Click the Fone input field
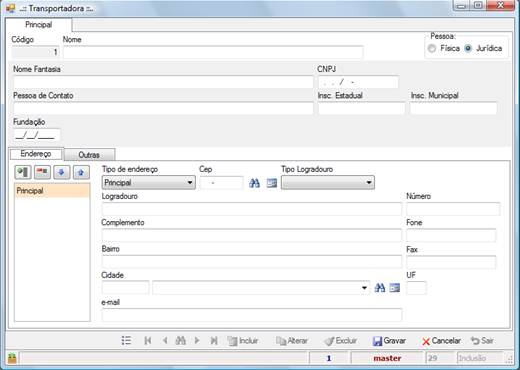The width and height of the screenshot is (520, 370). [451, 235]
